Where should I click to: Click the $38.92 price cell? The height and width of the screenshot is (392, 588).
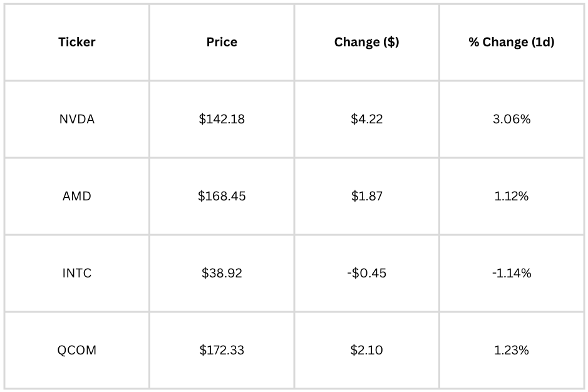click(x=222, y=273)
